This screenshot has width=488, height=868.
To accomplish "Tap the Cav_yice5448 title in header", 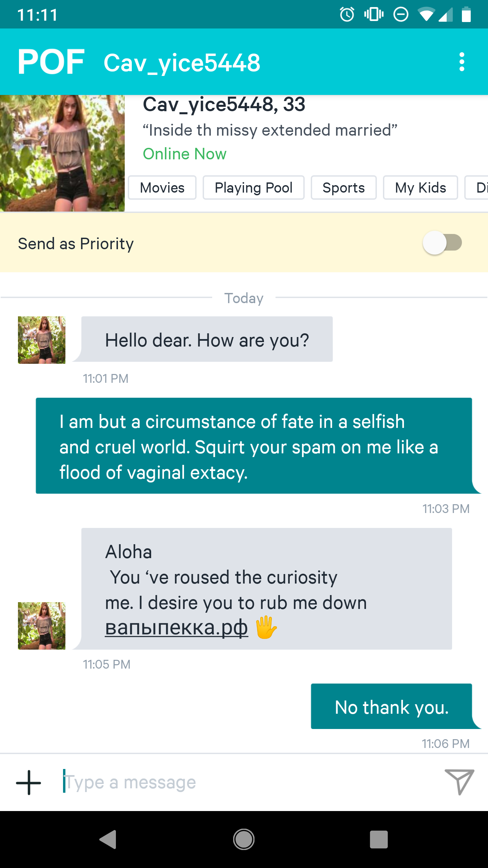I will click(182, 63).
